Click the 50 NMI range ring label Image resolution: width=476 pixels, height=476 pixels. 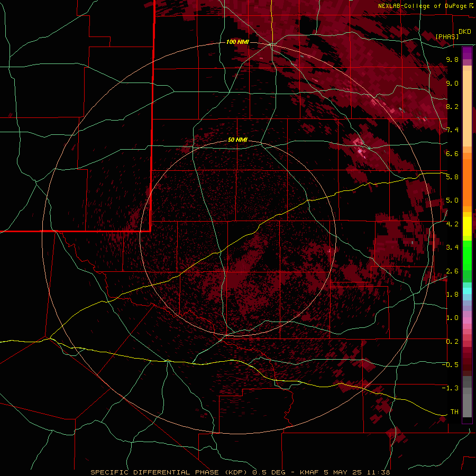(x=237, y=140)
